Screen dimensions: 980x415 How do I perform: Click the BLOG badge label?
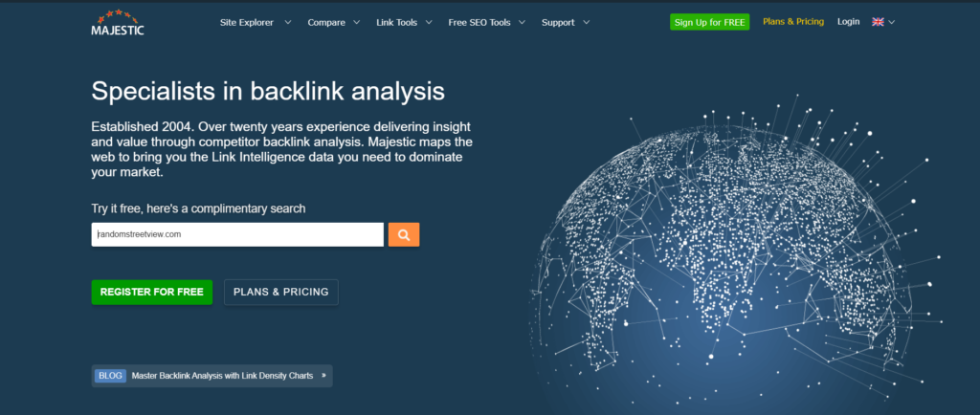click(x=111, y=376)
